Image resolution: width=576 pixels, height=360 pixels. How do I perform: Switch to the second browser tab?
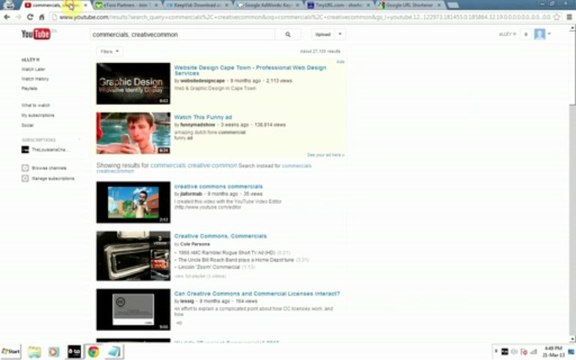[x=126, y=5]
